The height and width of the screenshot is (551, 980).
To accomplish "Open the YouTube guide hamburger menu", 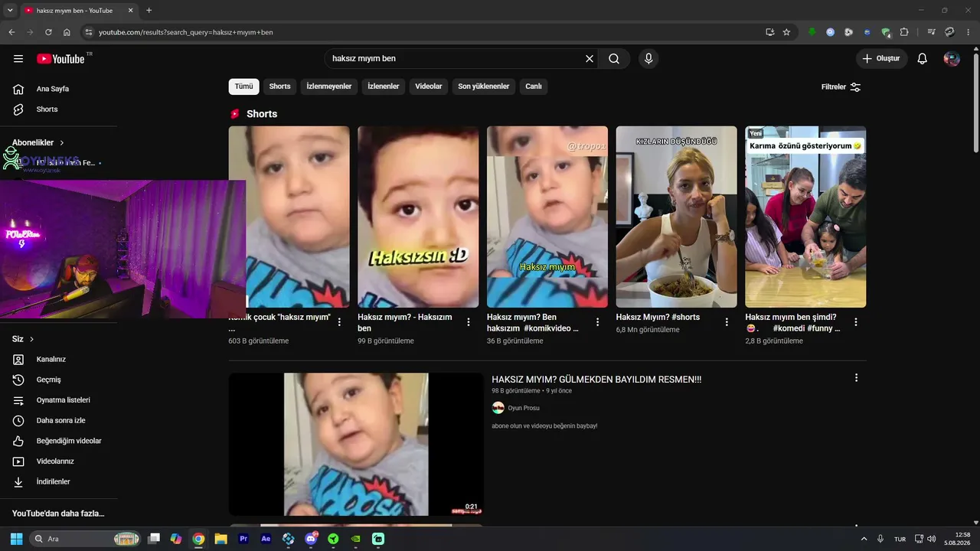I will (x=18, y=59).
